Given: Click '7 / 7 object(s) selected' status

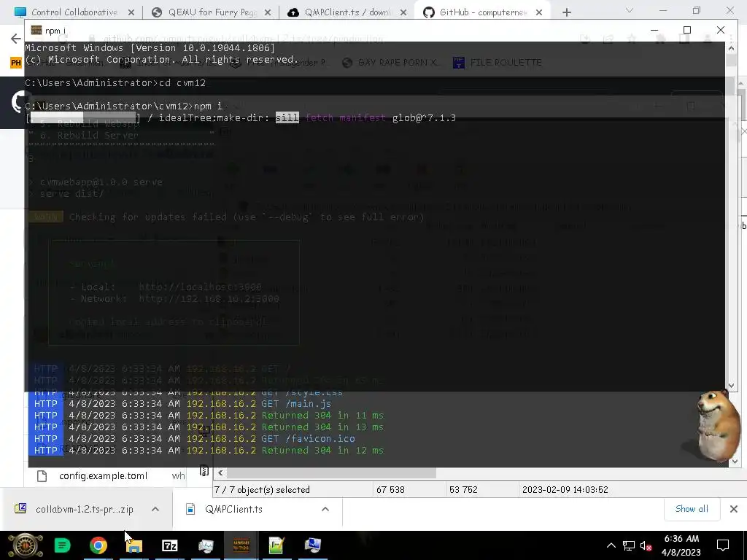Looking at the screenshot, I should coord(262,489).
